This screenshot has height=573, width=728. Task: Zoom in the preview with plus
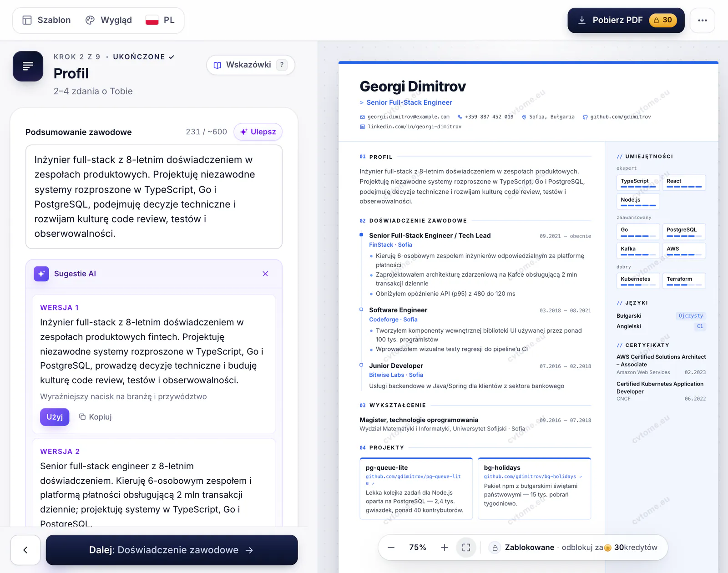pyautogui.click(x=445, y=548)
